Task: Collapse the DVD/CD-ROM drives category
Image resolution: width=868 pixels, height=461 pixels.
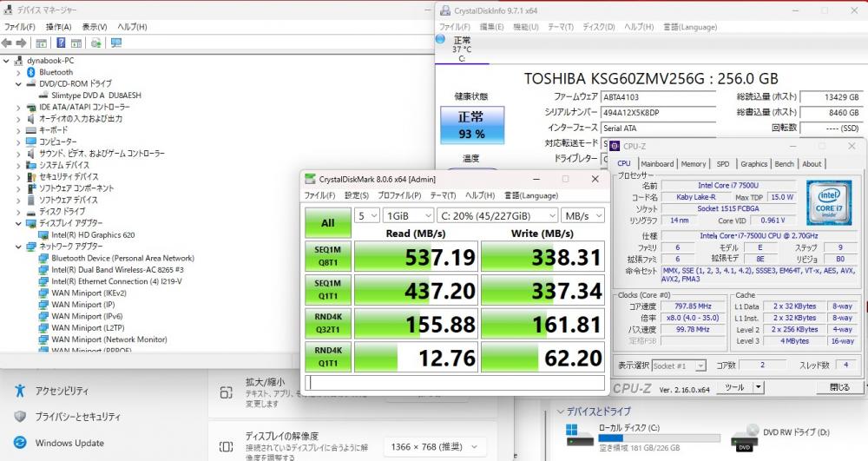Action: coord(18,83)
